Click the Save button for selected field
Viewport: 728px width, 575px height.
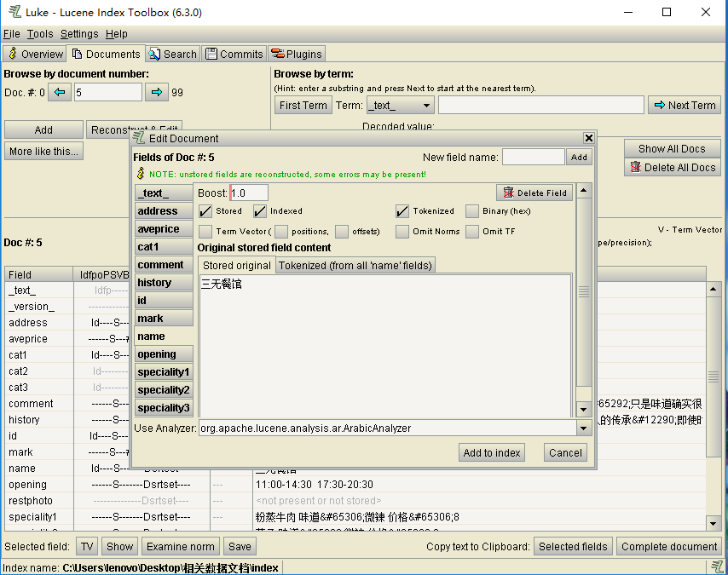point(240,546)
